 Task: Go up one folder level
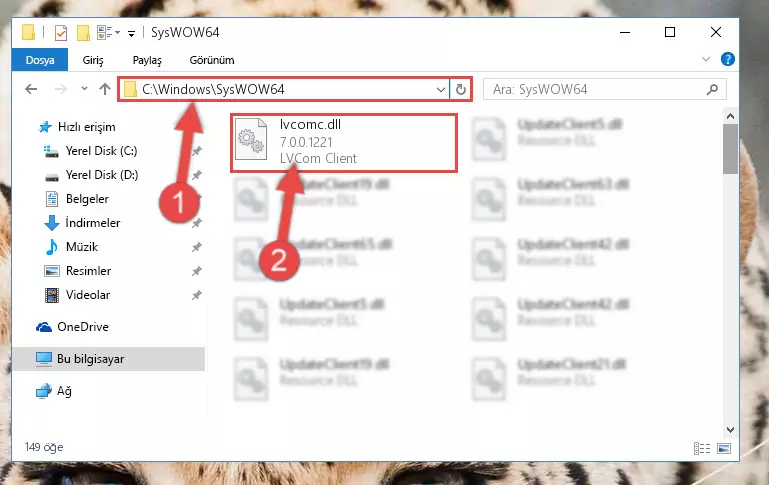[x=104, y=89]
